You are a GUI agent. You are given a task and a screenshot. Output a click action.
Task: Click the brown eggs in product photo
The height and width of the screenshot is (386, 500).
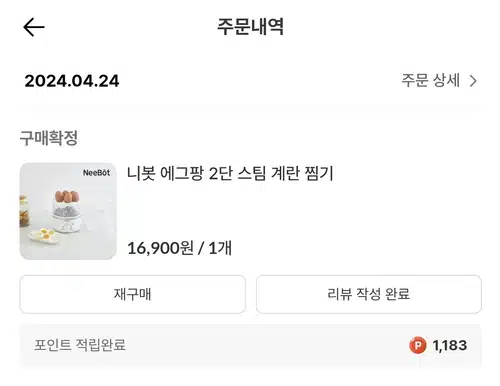tap(67, 196)
